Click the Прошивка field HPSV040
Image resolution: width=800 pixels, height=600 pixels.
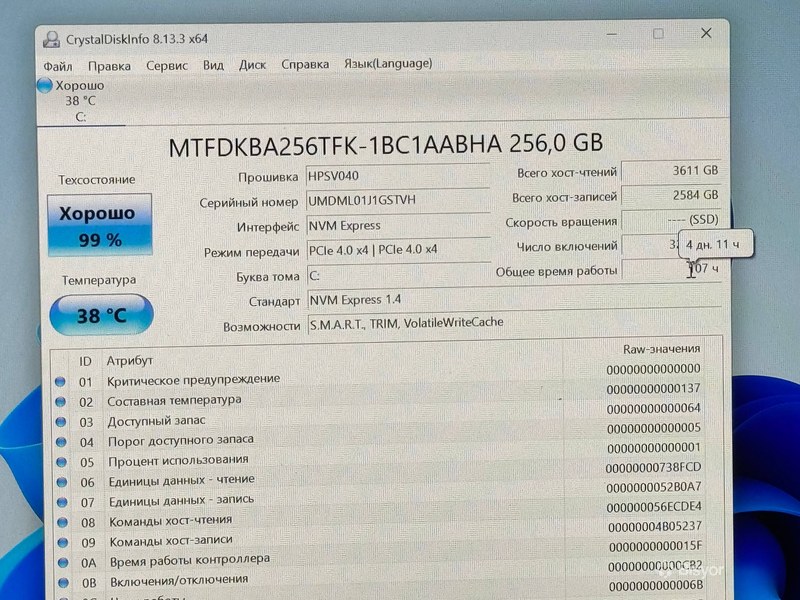click(x=398, y=176)
